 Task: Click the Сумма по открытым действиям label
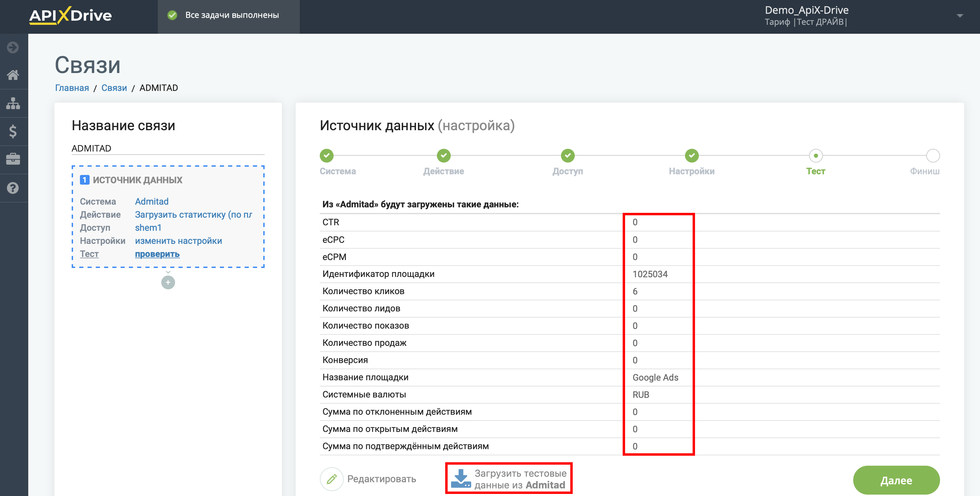(390, 429)
